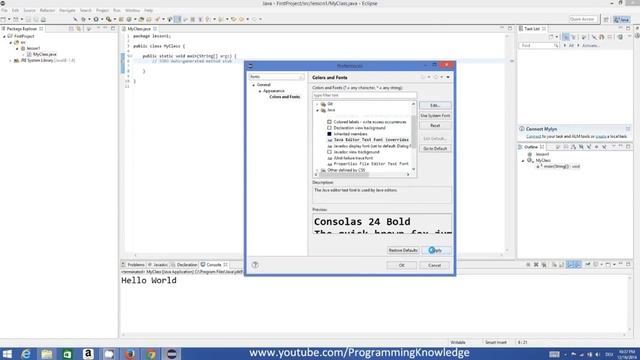The image size is (640, 360).
Task: Click the Go to Default button
Action: [435, 149]
